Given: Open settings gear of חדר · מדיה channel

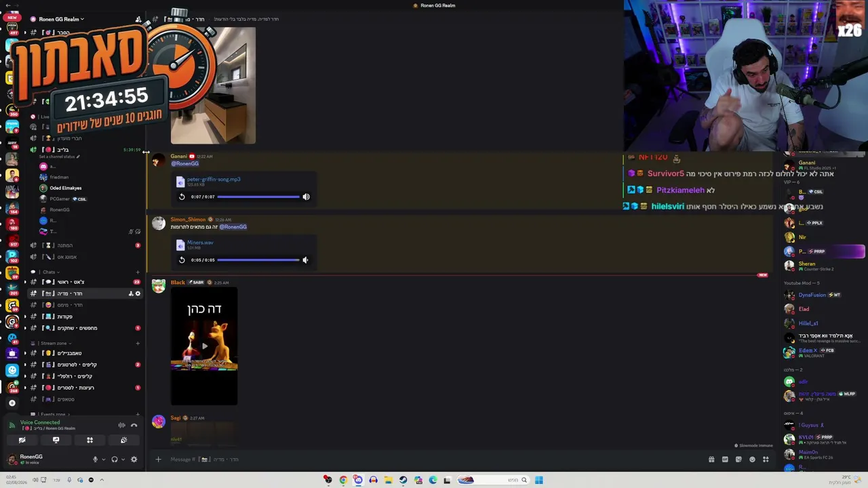Looking at the screenshot, I should click(138, 293).
